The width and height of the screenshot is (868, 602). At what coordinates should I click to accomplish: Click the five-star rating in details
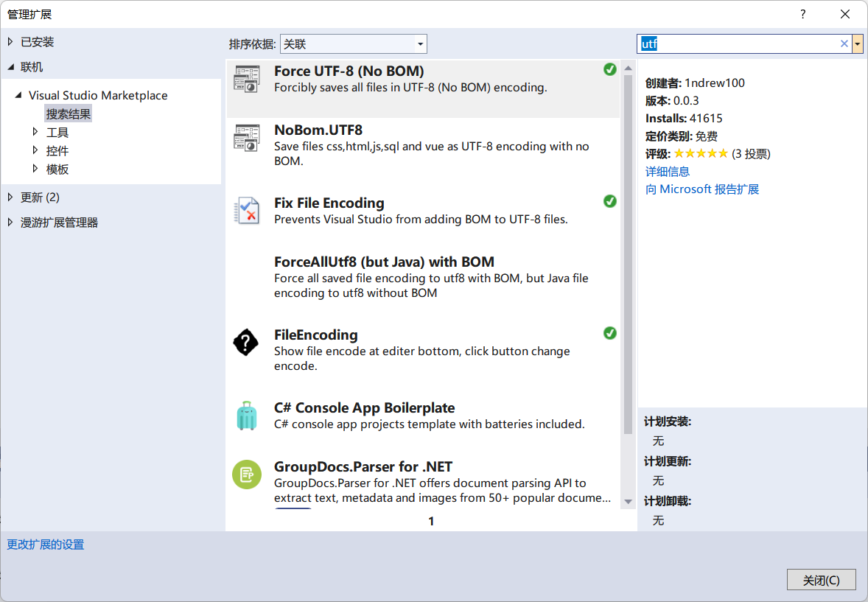[701, 153]
